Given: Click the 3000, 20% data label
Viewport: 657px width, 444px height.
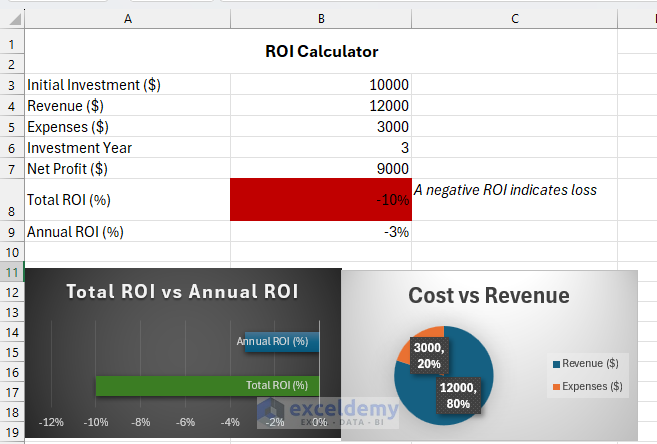Looking at the screenshot, I should [x=429, y=356].
